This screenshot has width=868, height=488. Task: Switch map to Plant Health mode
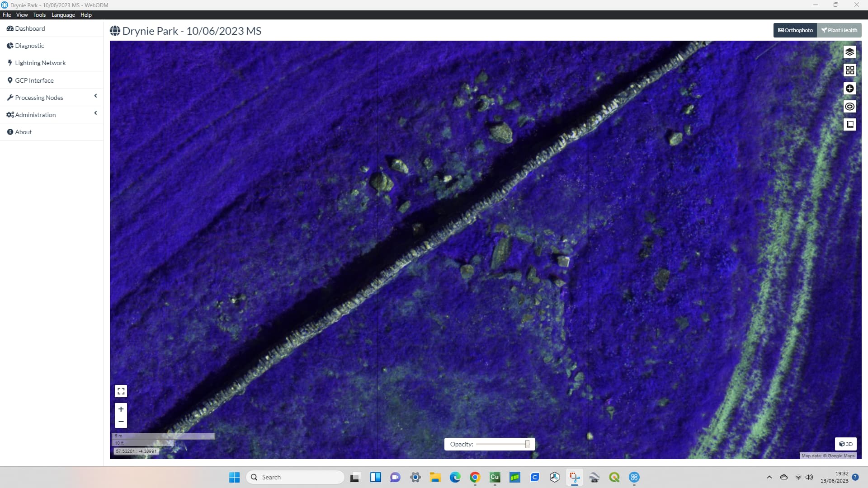pos(839,30)
